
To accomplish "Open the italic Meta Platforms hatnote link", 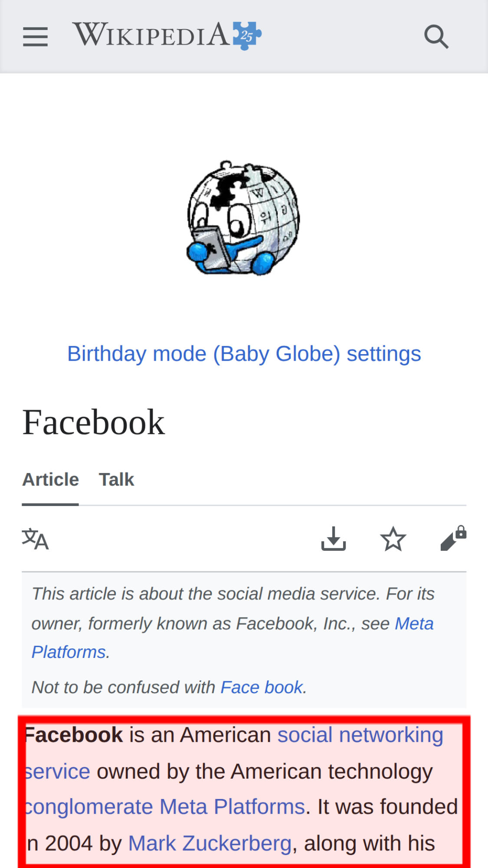I will click(413, 624).
